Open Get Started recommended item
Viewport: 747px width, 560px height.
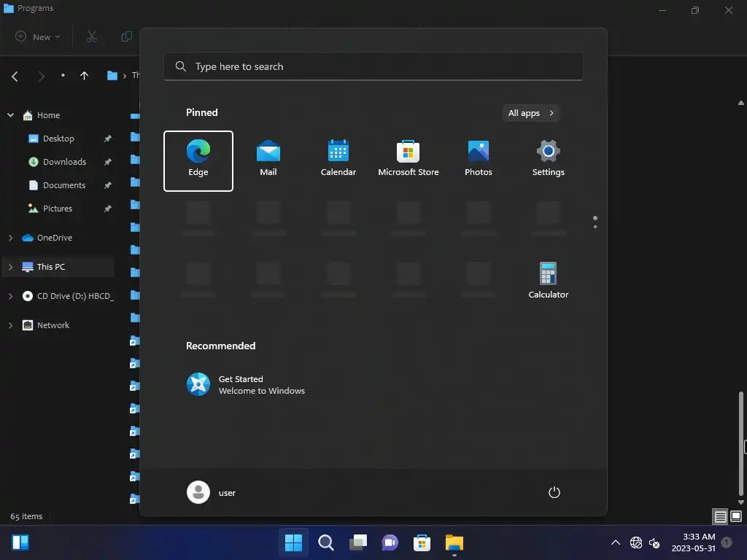[245, 385]
